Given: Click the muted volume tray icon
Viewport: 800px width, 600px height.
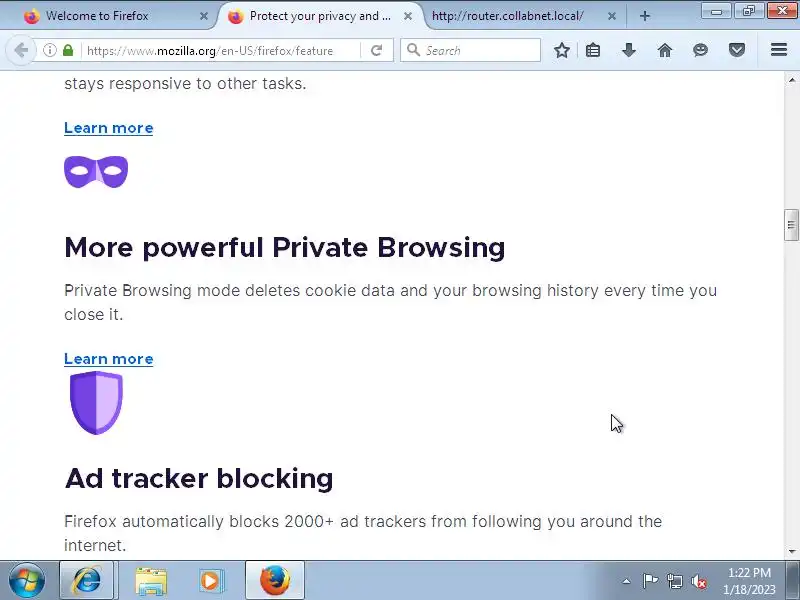Looking at the screenshot, I should point(698,581).
